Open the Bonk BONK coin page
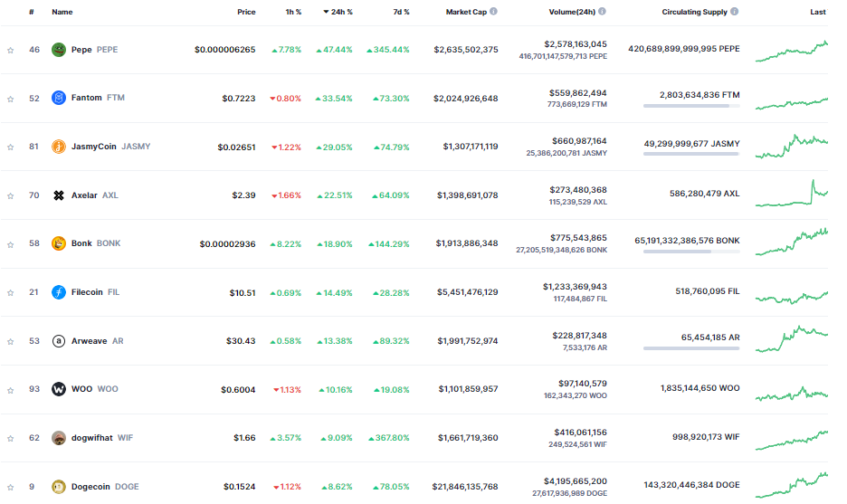 96,243
